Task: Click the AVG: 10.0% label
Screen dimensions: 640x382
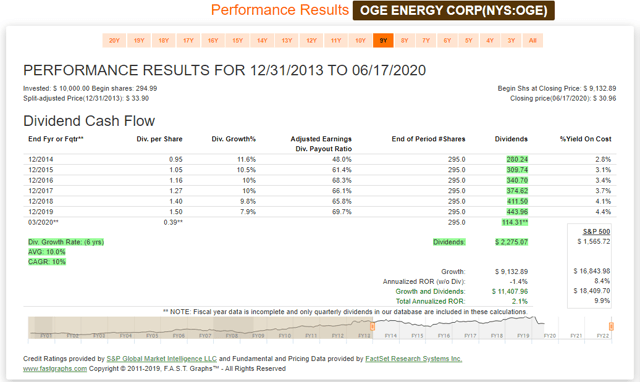Action: pos(47,252)
